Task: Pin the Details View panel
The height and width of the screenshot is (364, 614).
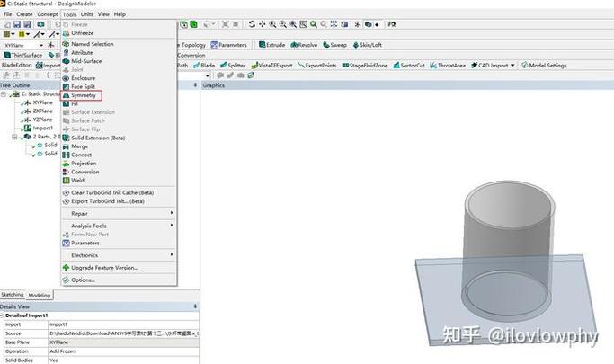Action: pyautogui.click(x=195, y=306)
